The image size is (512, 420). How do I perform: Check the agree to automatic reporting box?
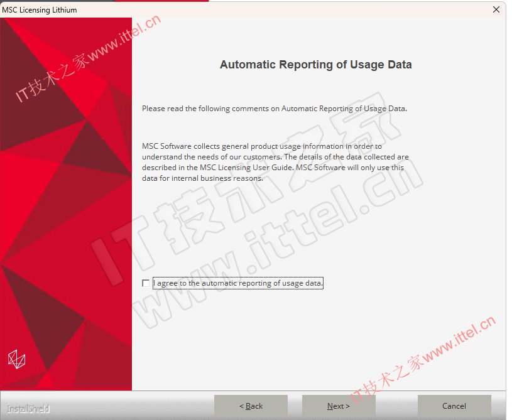coord(146,283)
